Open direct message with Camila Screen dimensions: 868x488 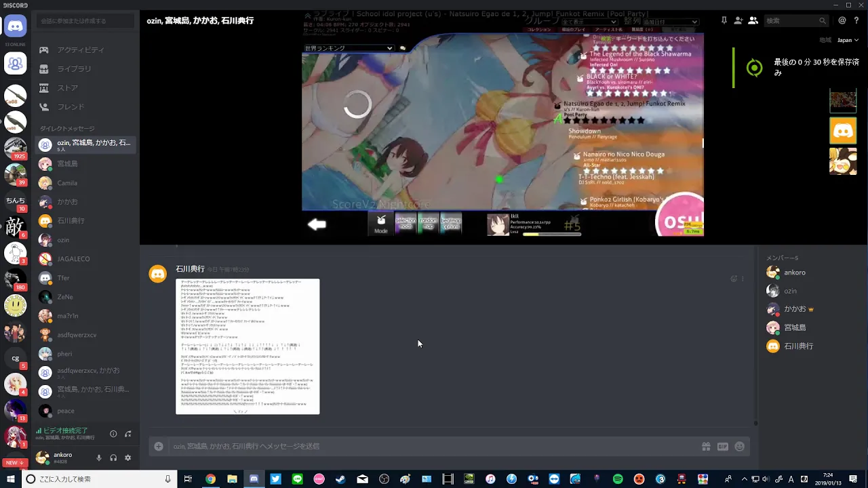[85, 182]
